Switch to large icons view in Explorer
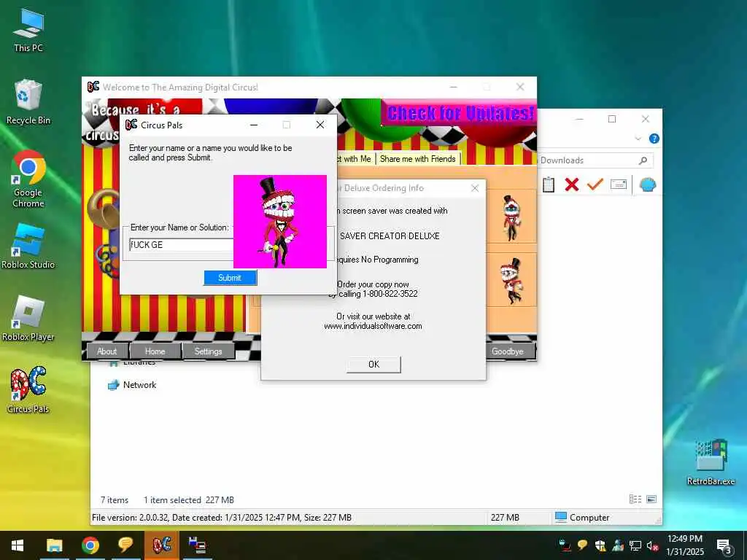The height and width of the screenshot is (560, 747). pyautogui.click(x=651, y=499)
